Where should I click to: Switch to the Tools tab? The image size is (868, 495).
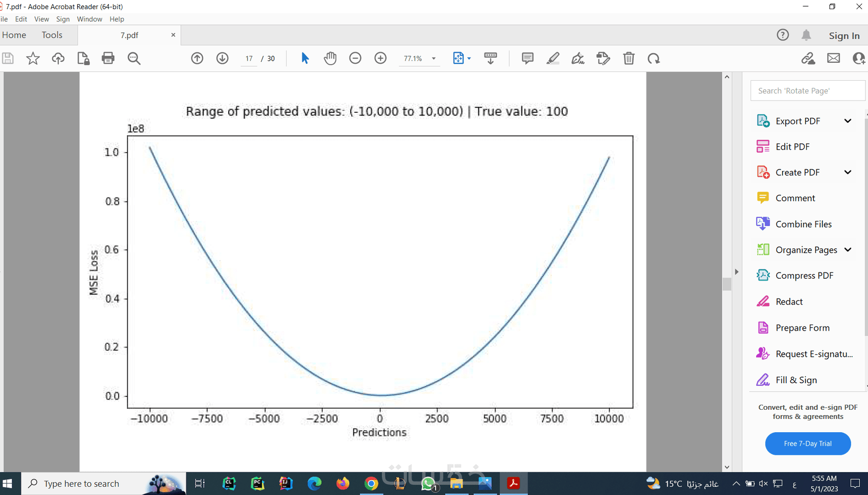52,35
